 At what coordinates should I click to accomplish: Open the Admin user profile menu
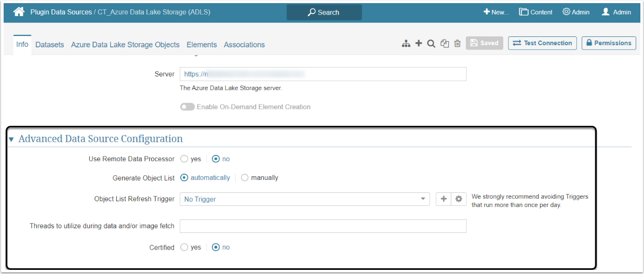point(616,12)
